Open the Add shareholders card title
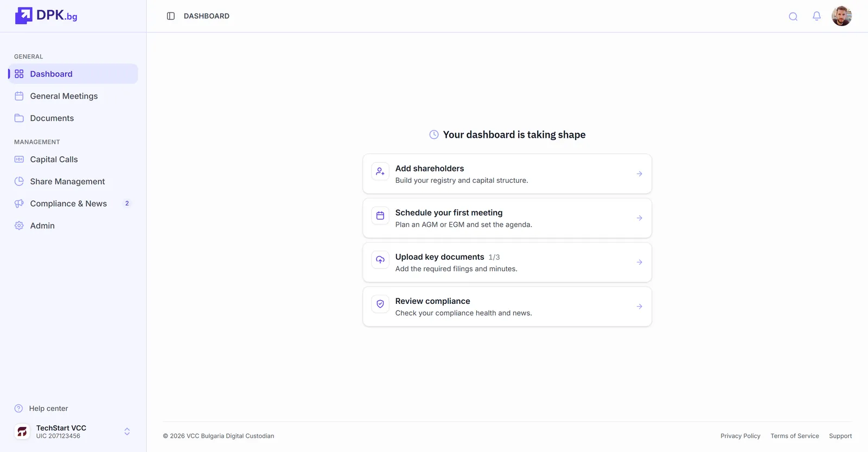The image size is (868, 452). pyautogui.click(x=430, y=169)
